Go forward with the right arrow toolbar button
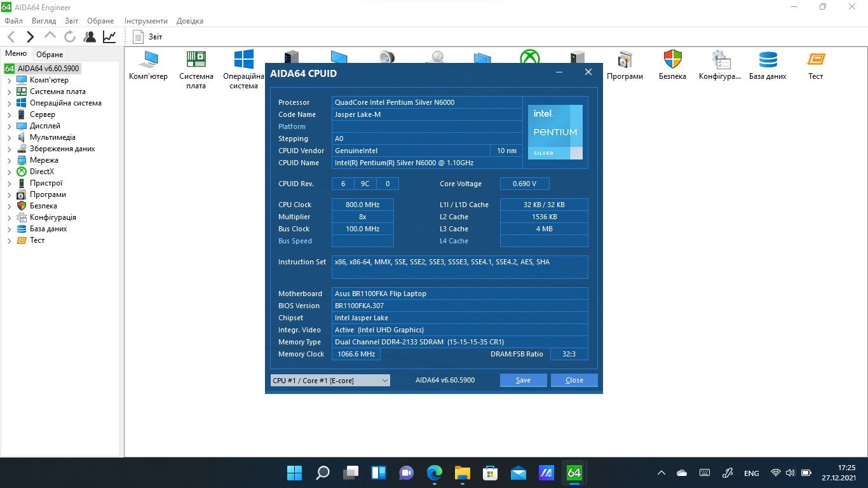Image resolution: width=868 pixels, height=488 pixels. (x=30, y=37)
